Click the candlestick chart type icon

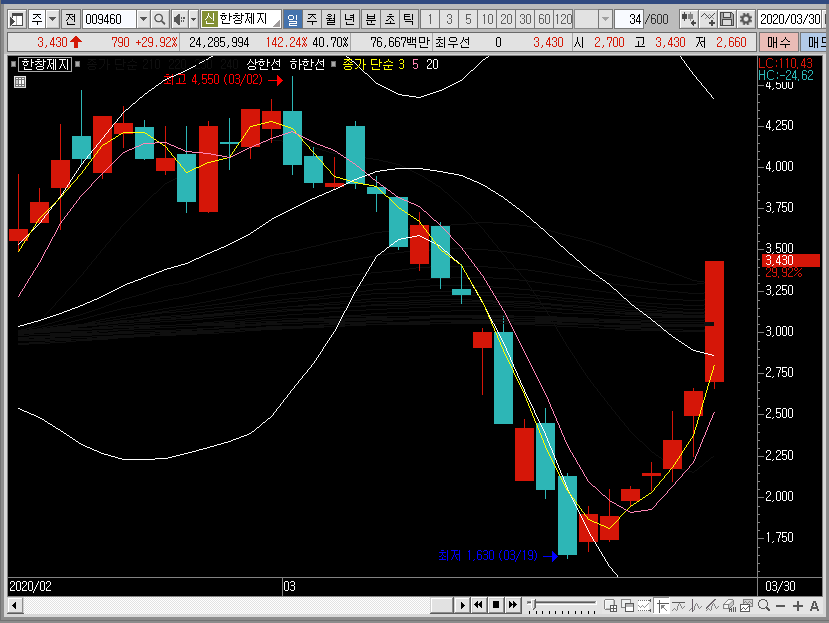tap(688, 20)
